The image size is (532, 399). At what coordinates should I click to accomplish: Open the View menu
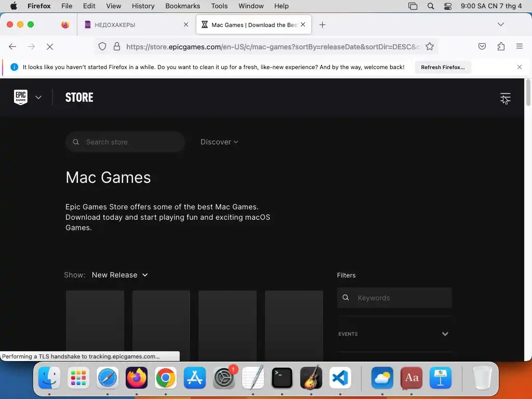[114, 6]
